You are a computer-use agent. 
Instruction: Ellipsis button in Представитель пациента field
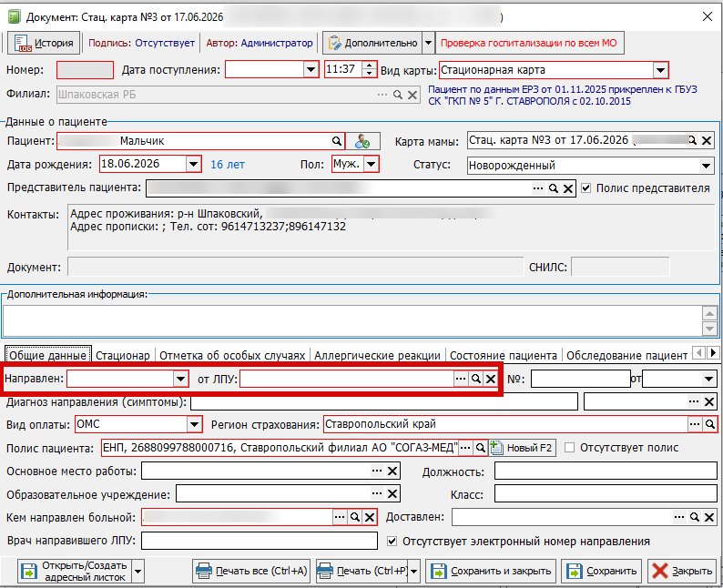coord(538,188)
